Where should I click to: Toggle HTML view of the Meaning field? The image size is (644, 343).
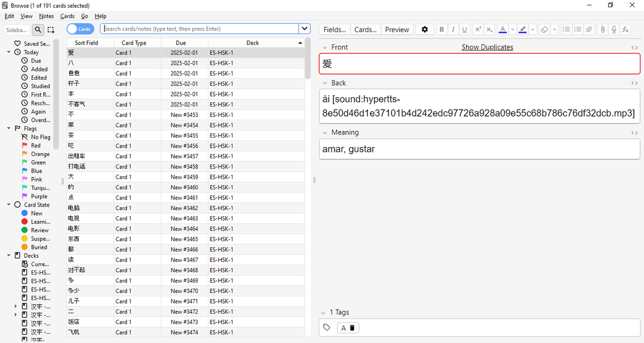coord(634,132)
